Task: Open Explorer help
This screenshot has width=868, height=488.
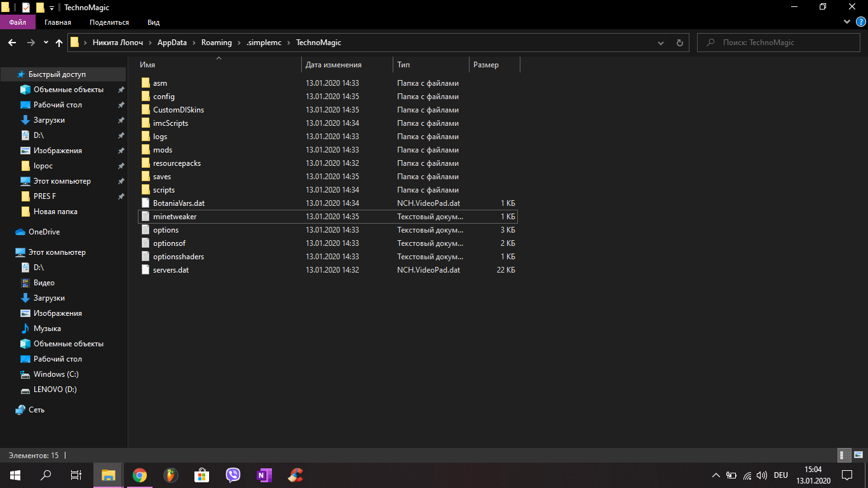Action: [x=861, y=22]
